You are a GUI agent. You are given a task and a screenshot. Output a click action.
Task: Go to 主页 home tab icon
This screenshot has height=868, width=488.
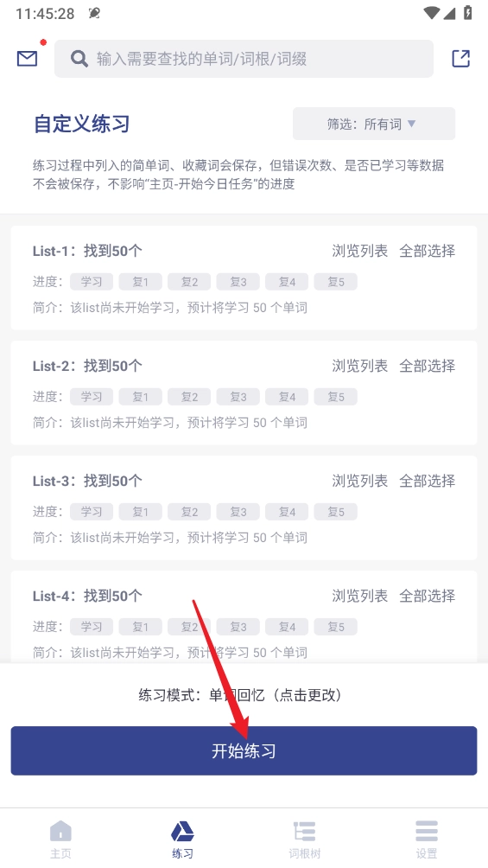click(60, 831)
